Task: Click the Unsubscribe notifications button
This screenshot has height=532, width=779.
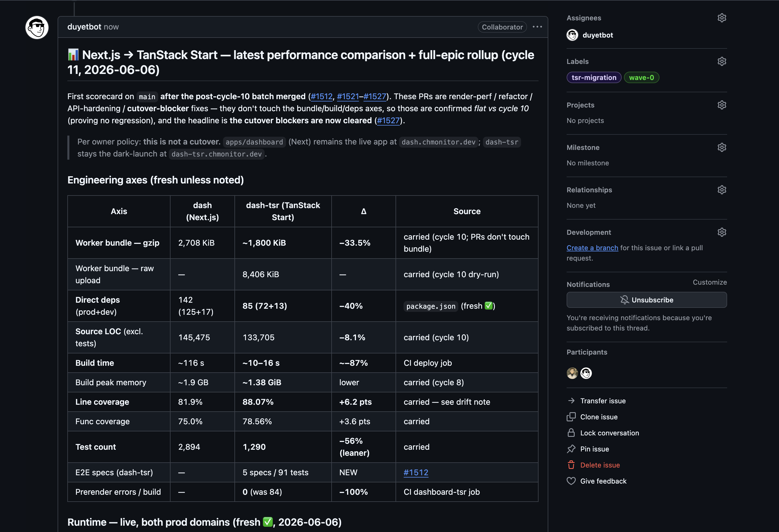Action: [647, 300]
